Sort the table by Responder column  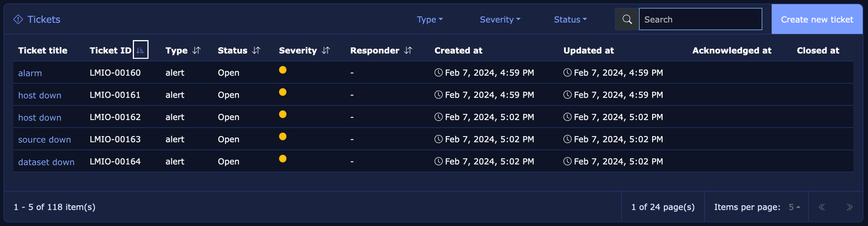(x=408, y=50)
